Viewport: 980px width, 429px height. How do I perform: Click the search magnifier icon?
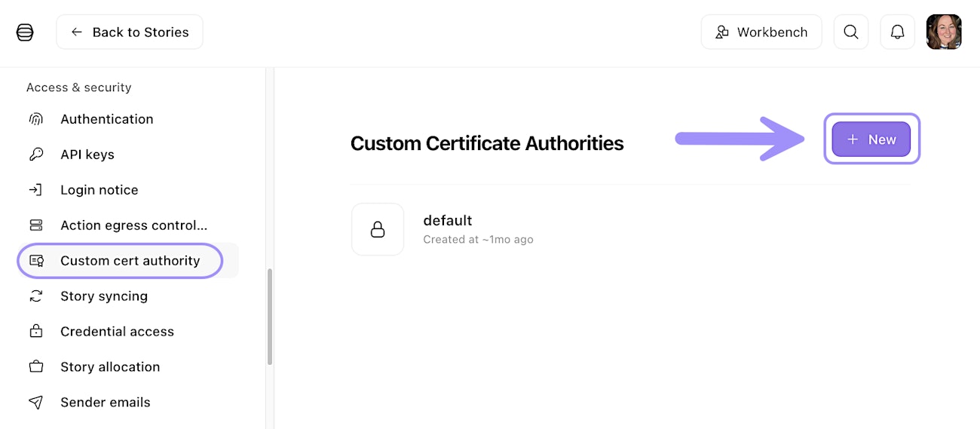(x=851, y=32)
